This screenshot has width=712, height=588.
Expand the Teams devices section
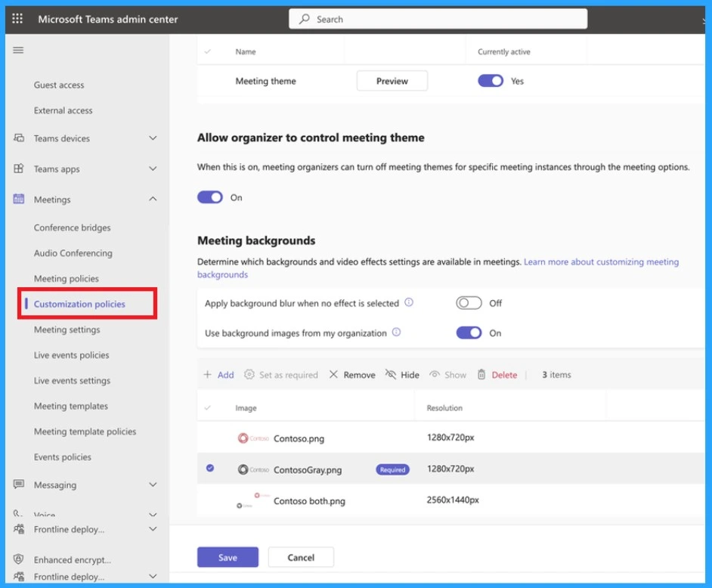[153, 138]
